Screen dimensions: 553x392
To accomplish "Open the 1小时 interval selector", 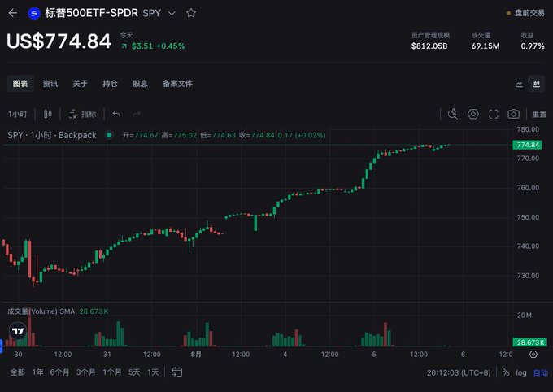I will pos(17,114).
